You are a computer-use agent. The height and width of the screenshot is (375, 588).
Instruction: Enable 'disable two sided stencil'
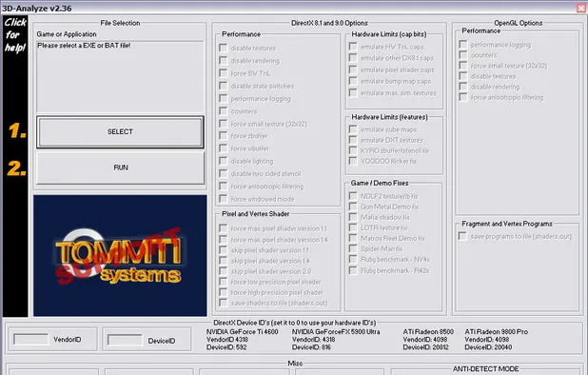[x=224, y=173]
